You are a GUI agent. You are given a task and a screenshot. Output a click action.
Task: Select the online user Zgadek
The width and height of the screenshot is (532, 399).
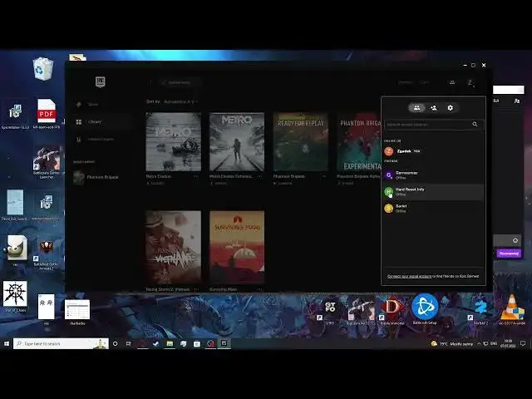click(x=433, y=151)
